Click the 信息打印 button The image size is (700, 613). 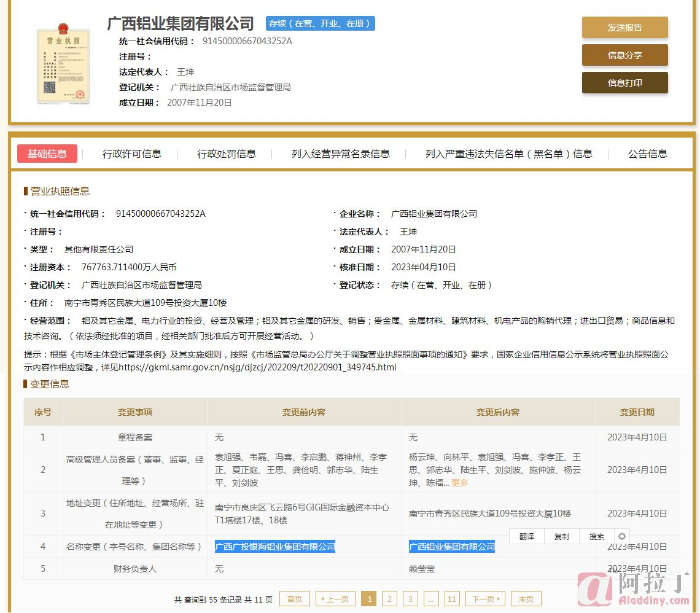pos(624,83)
